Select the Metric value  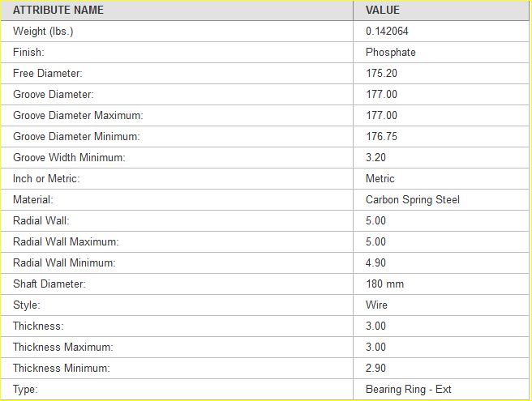click(x=380, y=179)
